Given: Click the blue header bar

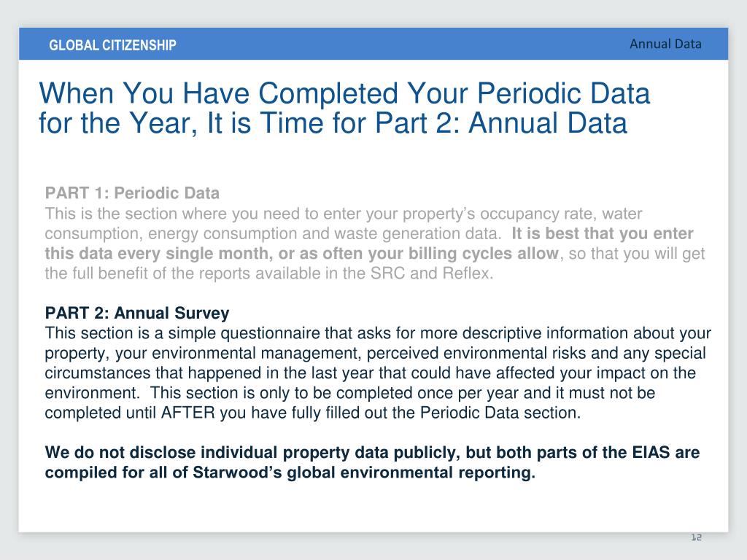Looking at the screenshot, I should coord(373,44).
